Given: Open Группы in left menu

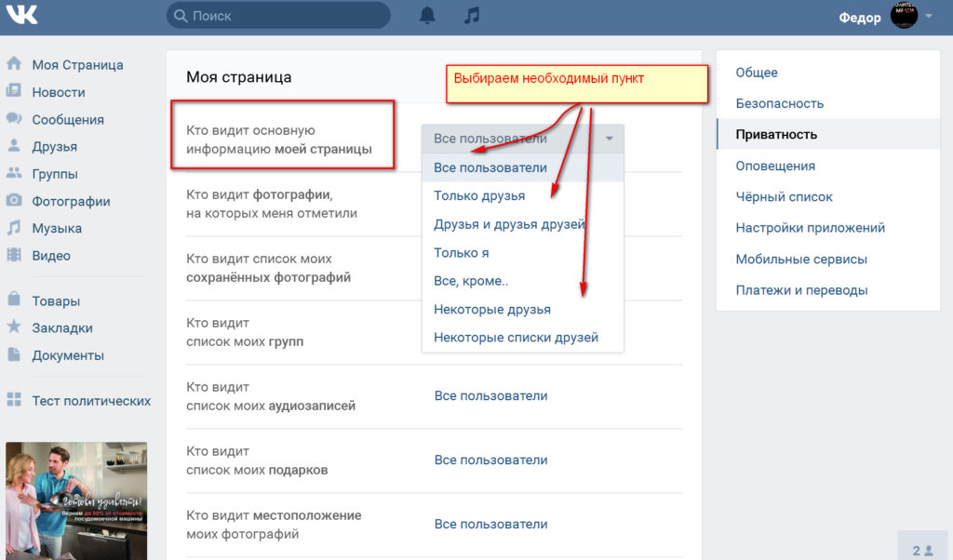Looking at the screenshot, I should coord(55,174).
